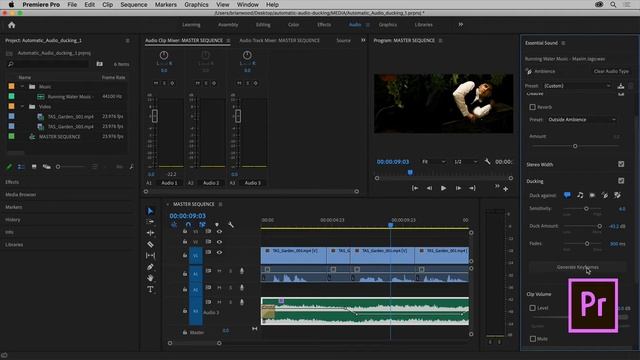Duck against untagged clips icon

click(618, 195)
